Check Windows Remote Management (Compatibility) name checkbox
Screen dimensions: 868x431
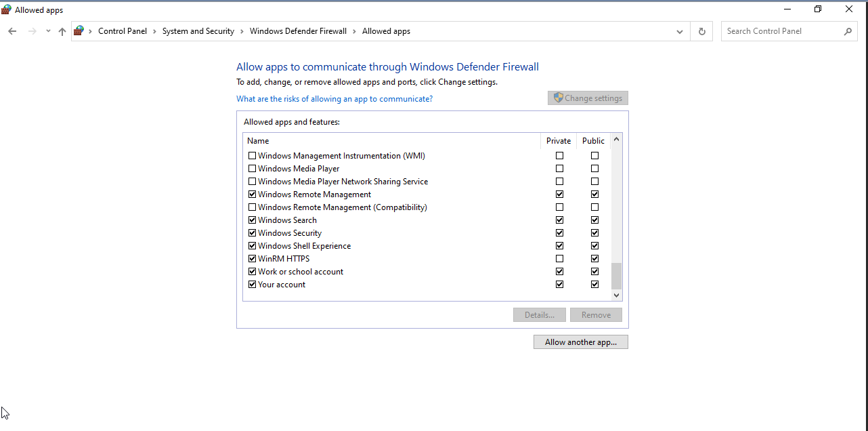[253, 207]
